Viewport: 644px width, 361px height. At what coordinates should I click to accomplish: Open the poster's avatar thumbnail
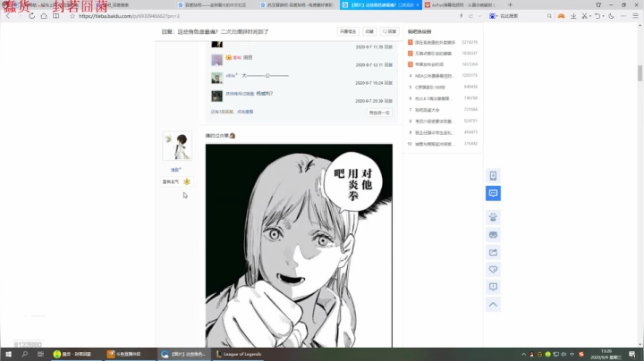tap(177, 146)
